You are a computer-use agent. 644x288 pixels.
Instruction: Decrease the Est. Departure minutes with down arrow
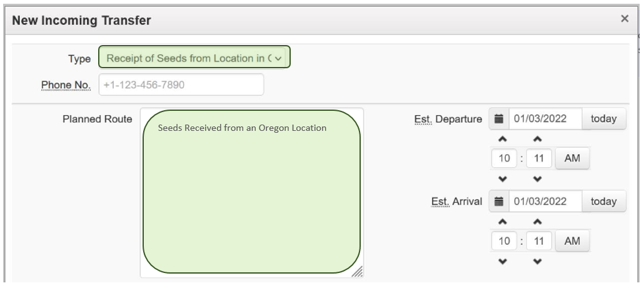[538, 179]
